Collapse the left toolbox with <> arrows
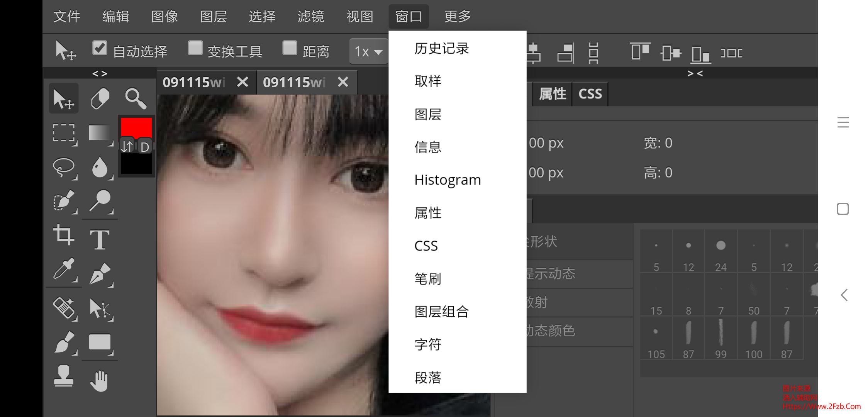 coord(100,73)
